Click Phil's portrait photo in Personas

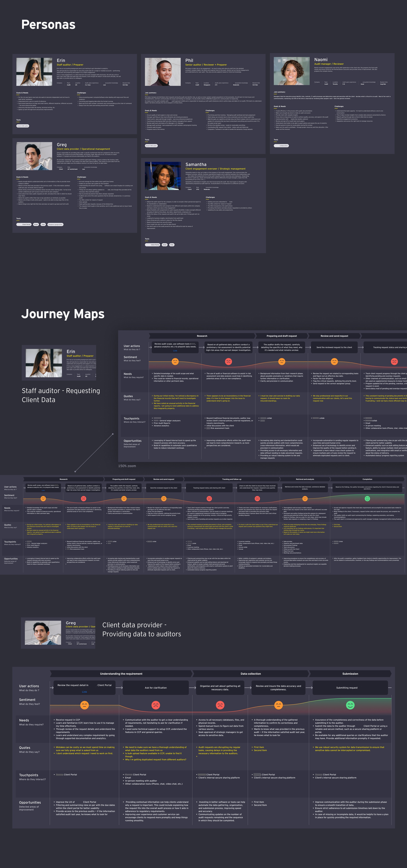point(163,72)
